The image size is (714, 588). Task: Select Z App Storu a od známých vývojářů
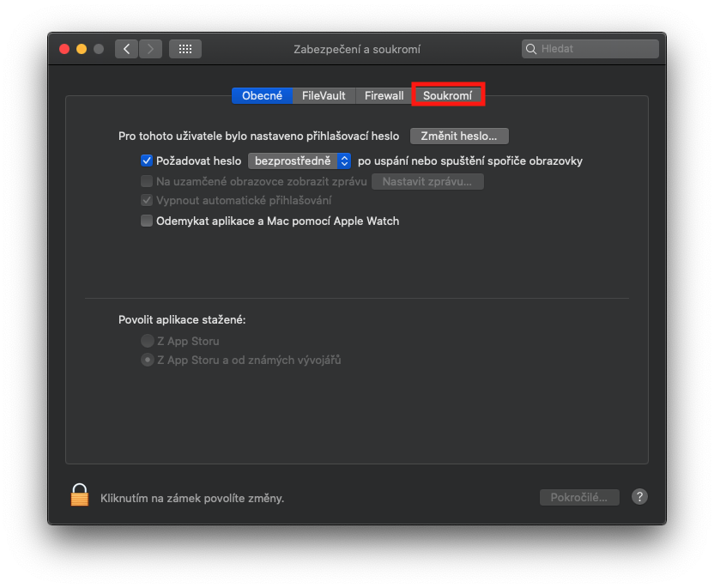[x=147, y=361]
